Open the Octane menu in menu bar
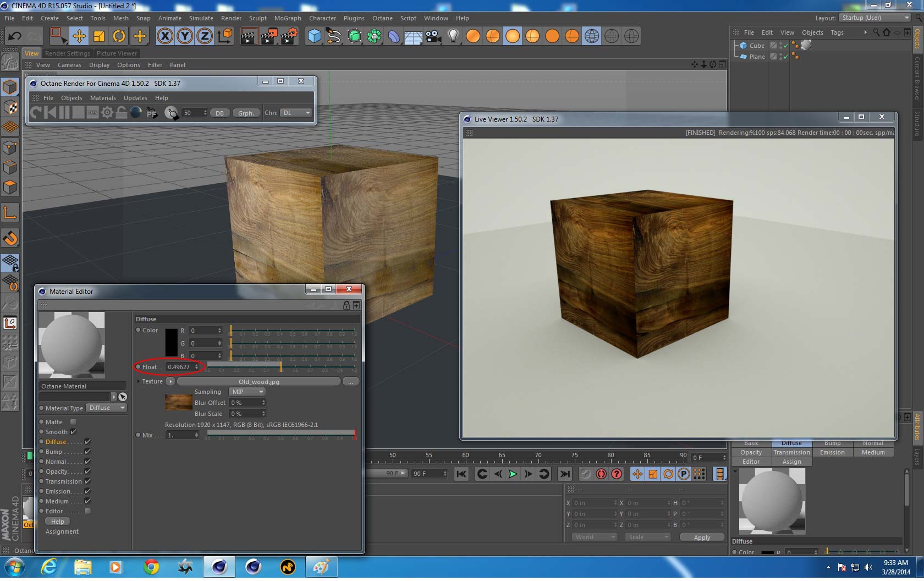The image size is (924, 581). coord(382,18)
